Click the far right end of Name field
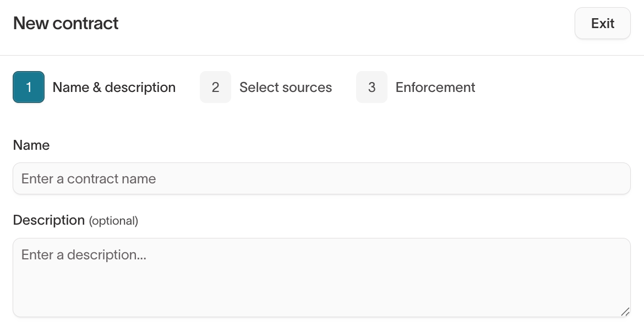Screen dimensions: 644x326 (x=619, y=178)
